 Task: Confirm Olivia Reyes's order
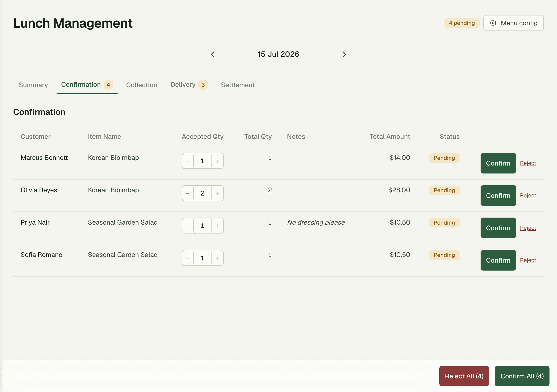point(498,196)
